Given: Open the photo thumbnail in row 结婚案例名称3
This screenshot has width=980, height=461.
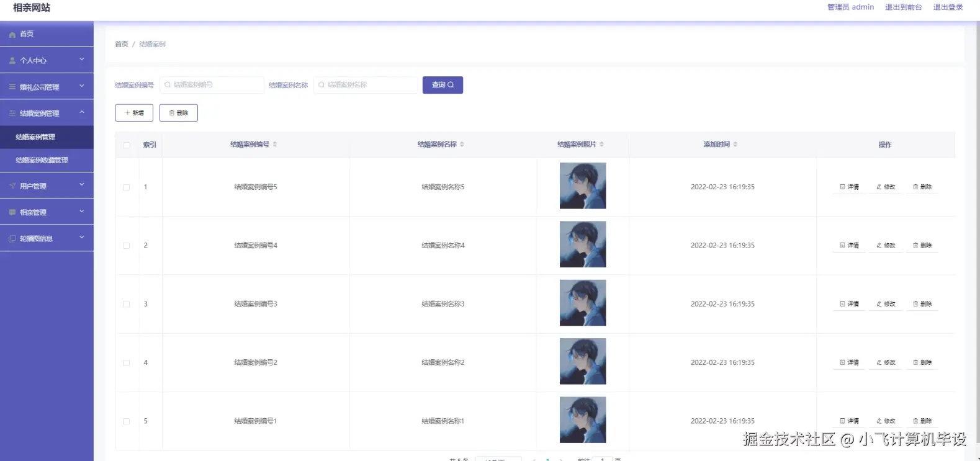Looking at the screenshot, I should pos(583,303).
